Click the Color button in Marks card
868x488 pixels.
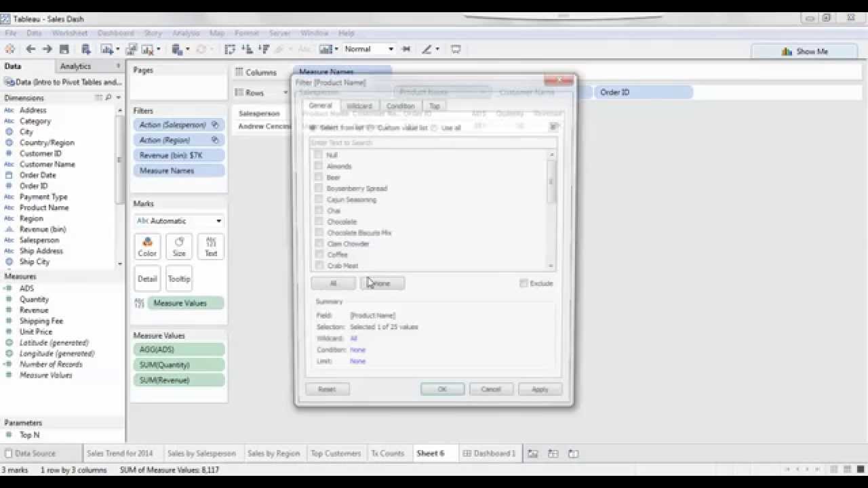(147, 247)
